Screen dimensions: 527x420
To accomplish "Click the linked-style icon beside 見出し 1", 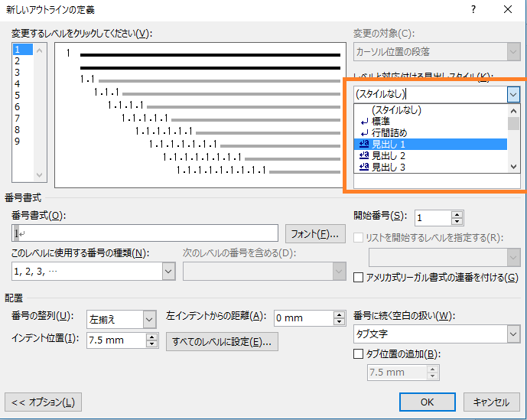I will coord(364,145).
